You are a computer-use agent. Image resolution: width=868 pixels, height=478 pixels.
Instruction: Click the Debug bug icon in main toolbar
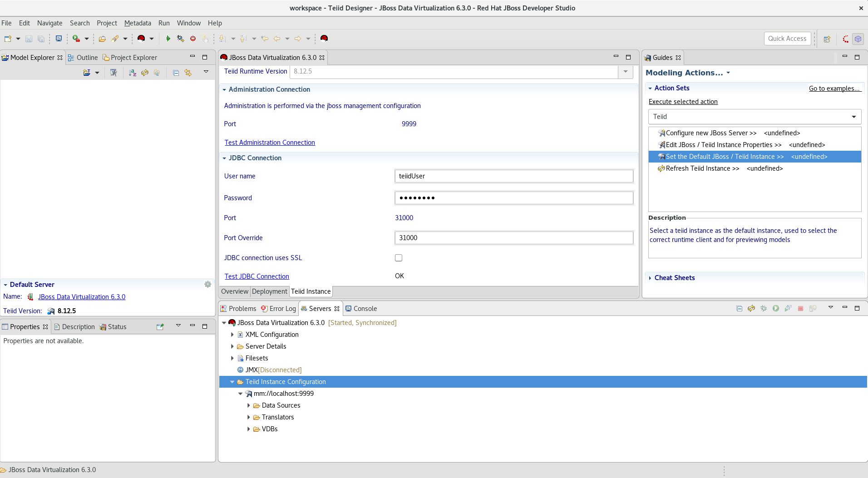coord(180,39)
